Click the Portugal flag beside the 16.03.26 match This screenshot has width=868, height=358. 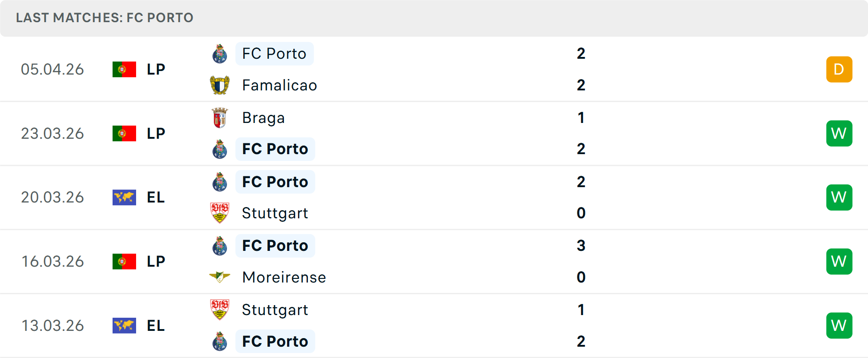[x=124, y=261]
